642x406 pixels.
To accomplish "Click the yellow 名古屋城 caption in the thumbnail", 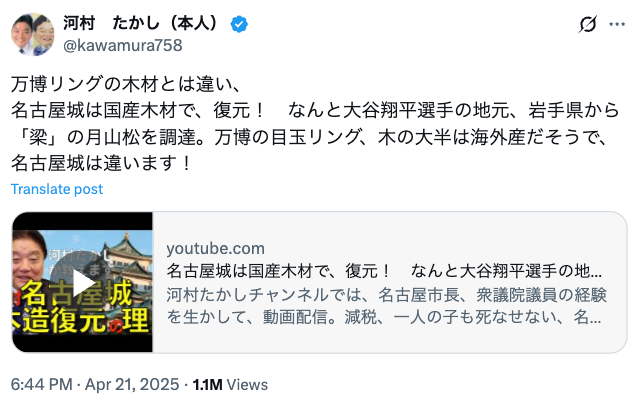I will (x=77, y=293).
